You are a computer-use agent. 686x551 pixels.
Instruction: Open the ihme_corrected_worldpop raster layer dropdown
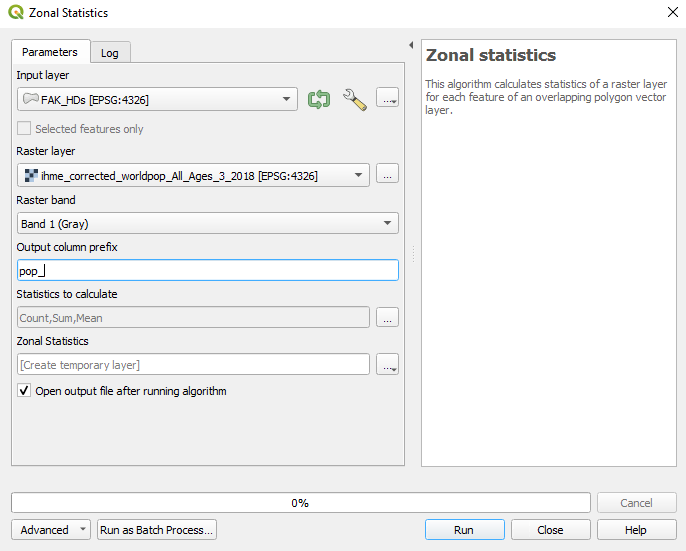pos(193,175)
